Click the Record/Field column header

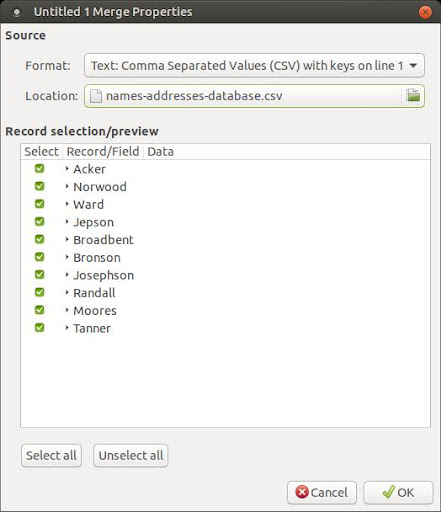point(103,152)
